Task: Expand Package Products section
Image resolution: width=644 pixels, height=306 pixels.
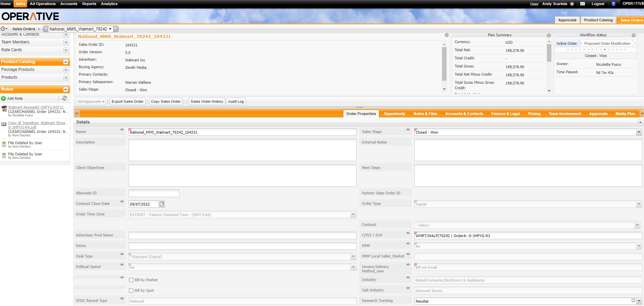Action: pyautogui.click(x=66, y=70)
